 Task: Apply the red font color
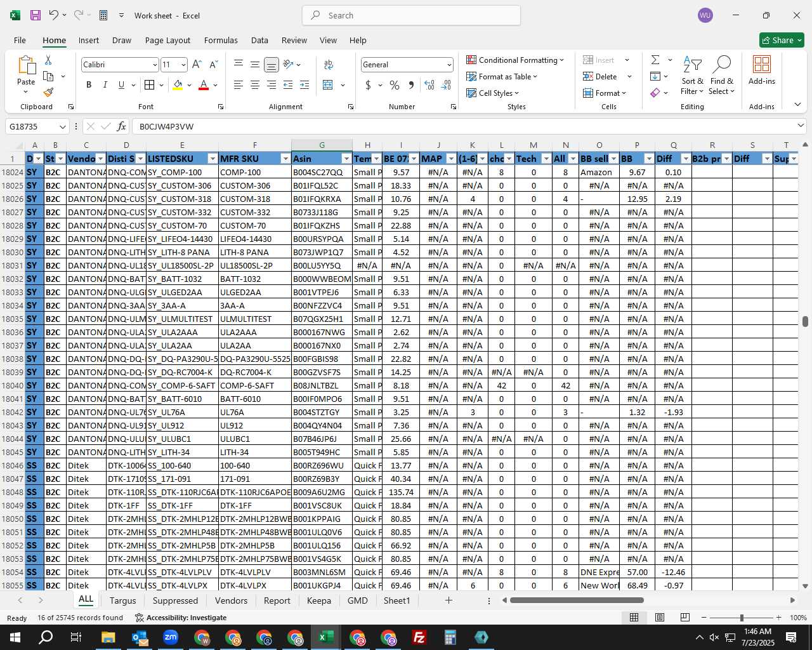click(x=204, y=85)
